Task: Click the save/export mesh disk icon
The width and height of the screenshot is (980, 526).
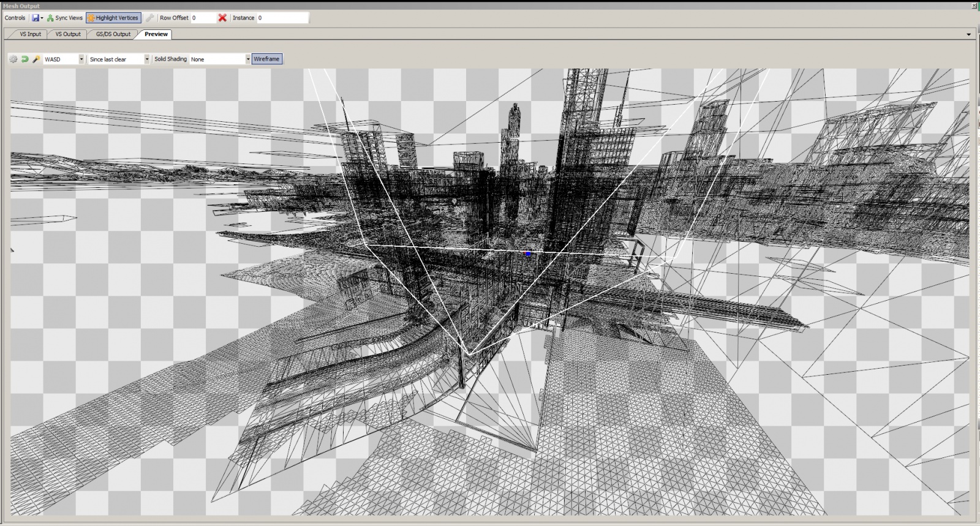Action: [x=36, y=18]
